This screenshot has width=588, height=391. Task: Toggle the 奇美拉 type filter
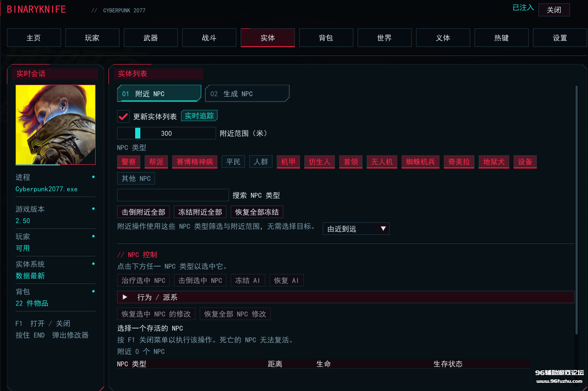[x=459, y=162]
